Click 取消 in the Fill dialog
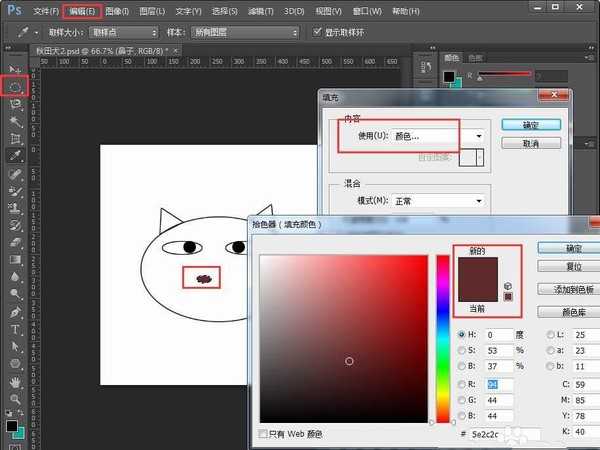 pos(541,143)
